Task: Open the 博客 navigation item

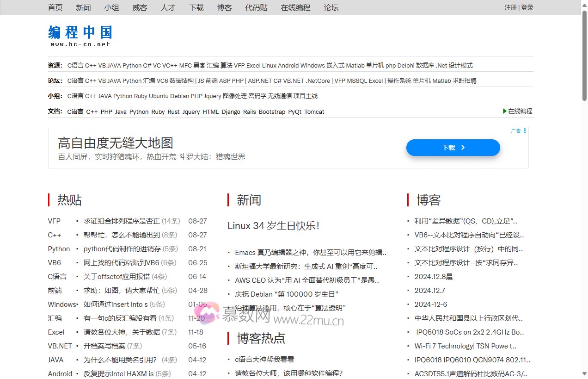Action: [x=224, y=7]
